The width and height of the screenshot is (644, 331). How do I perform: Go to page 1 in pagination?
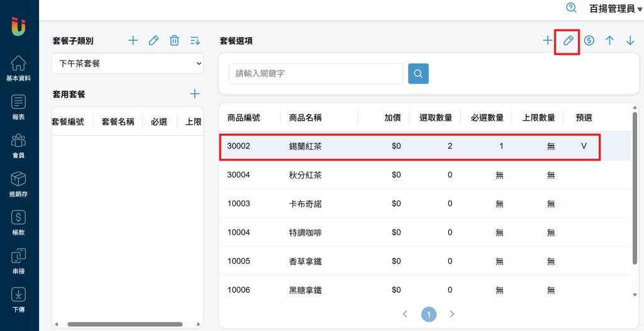[428, 314]
